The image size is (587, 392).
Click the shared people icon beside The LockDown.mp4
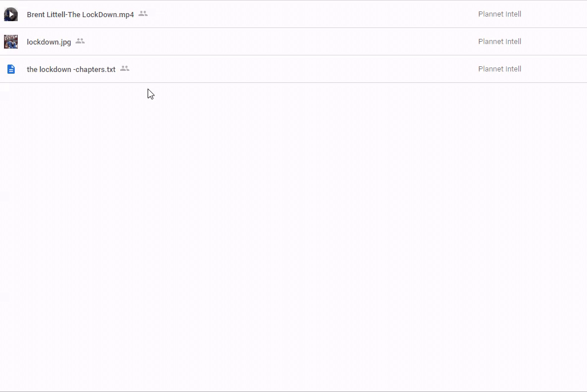coord(143,14)
